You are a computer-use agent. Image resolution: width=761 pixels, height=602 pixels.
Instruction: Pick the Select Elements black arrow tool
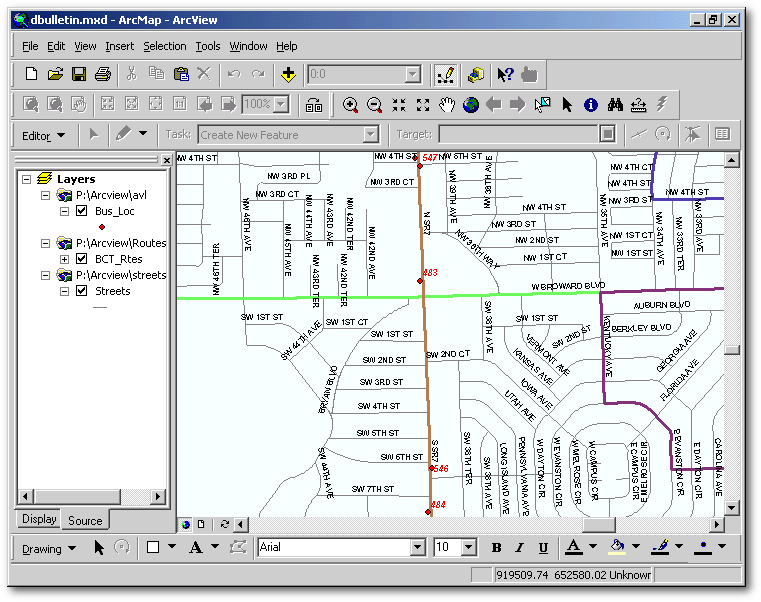point(567,105)
